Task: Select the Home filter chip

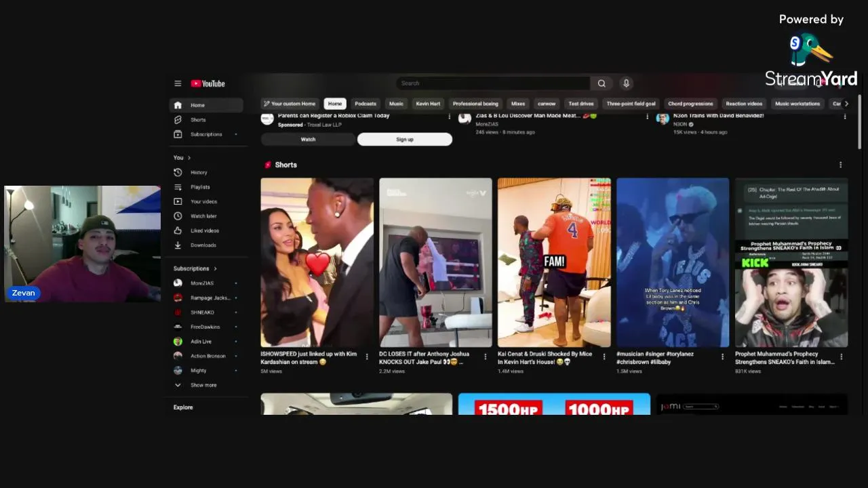Action: [x=335, y=104]
